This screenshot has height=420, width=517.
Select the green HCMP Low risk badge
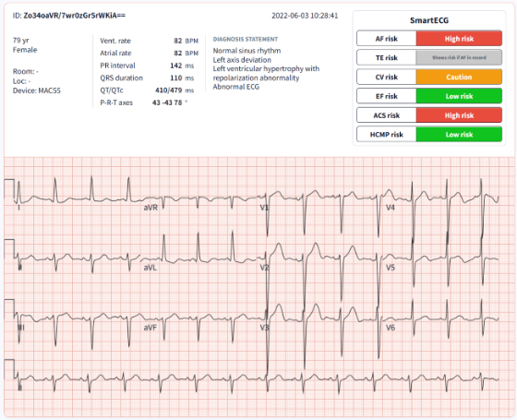click(x=459, y=134)
